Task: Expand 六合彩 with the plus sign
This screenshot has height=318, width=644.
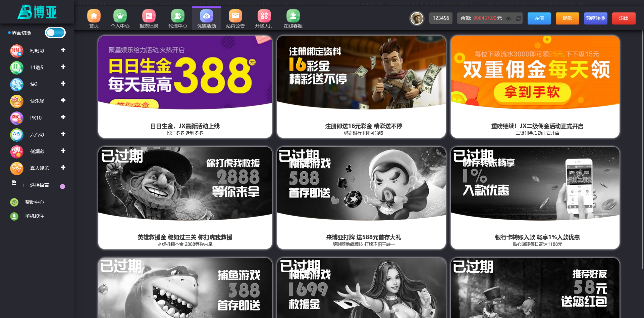Action: coord(63,134)
